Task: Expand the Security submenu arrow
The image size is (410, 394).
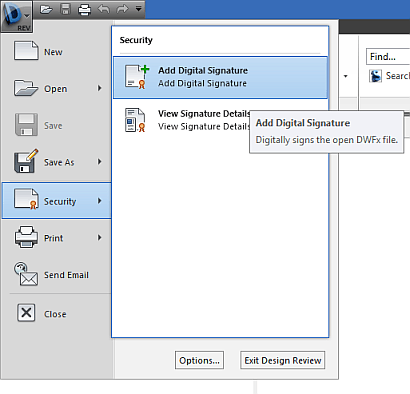Action: tap(99, 201)
